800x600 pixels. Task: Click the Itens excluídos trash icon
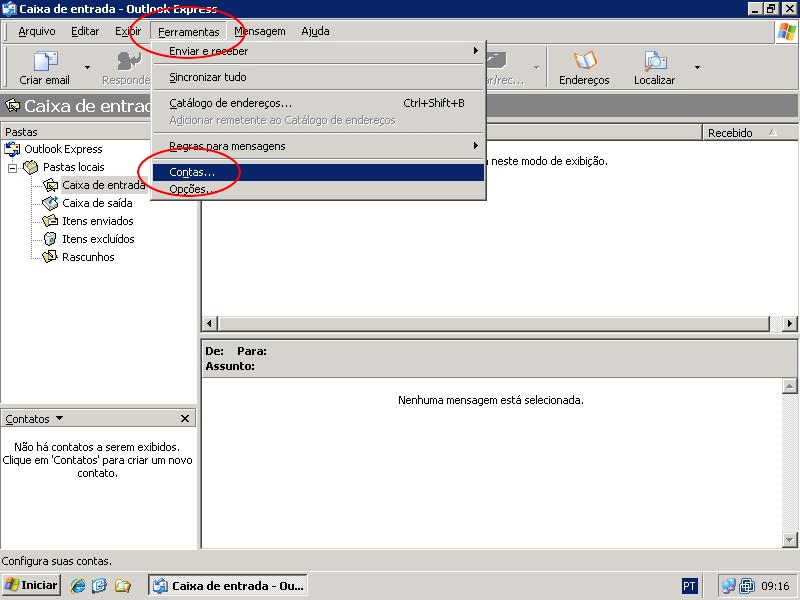(50, 239)
